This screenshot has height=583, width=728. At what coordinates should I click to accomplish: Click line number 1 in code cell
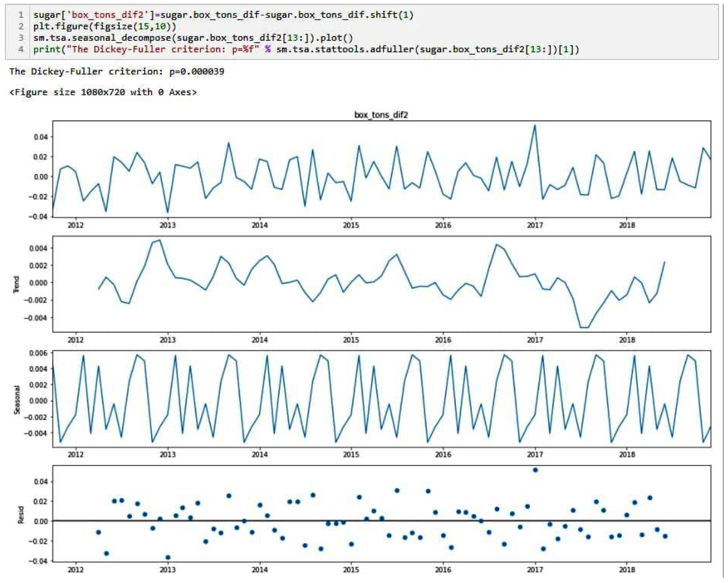(x=21, y=15)
